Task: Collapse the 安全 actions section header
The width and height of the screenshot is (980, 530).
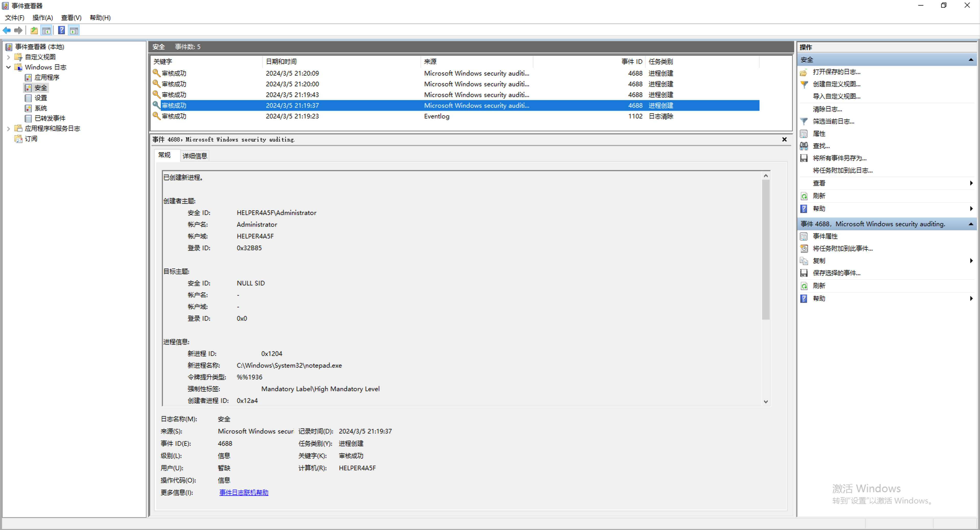Action: 971,60
